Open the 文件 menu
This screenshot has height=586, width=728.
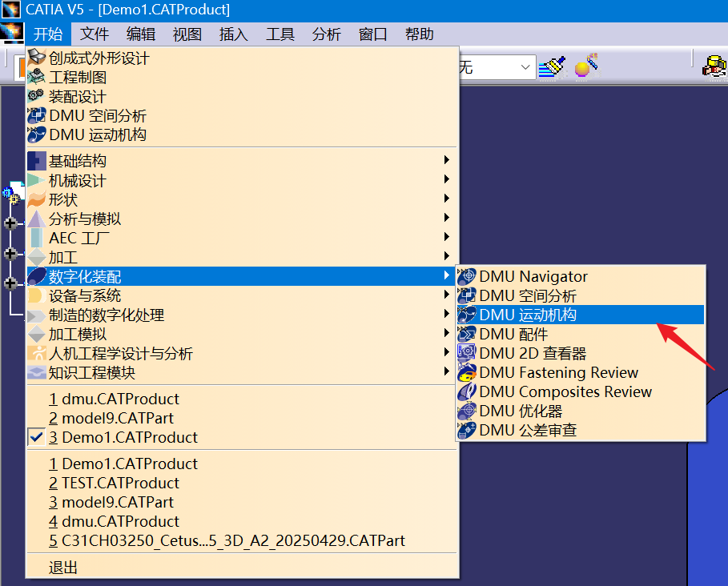pyautogui.click(x=95, y=34)
